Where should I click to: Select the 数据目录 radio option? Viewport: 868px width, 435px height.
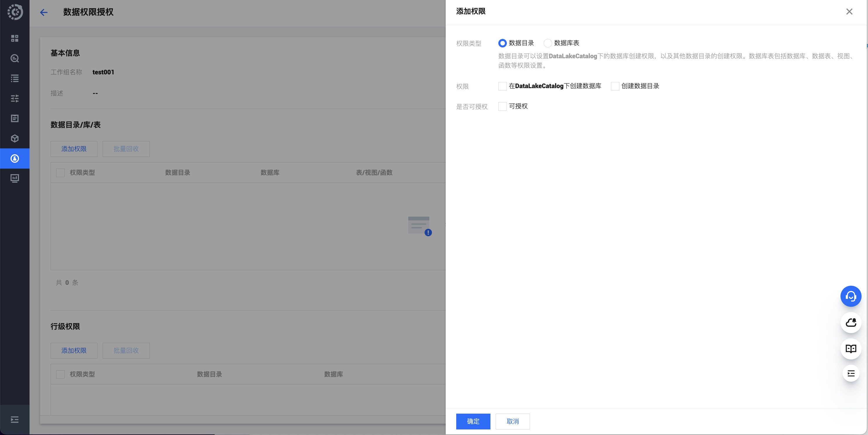coord(502,43)
